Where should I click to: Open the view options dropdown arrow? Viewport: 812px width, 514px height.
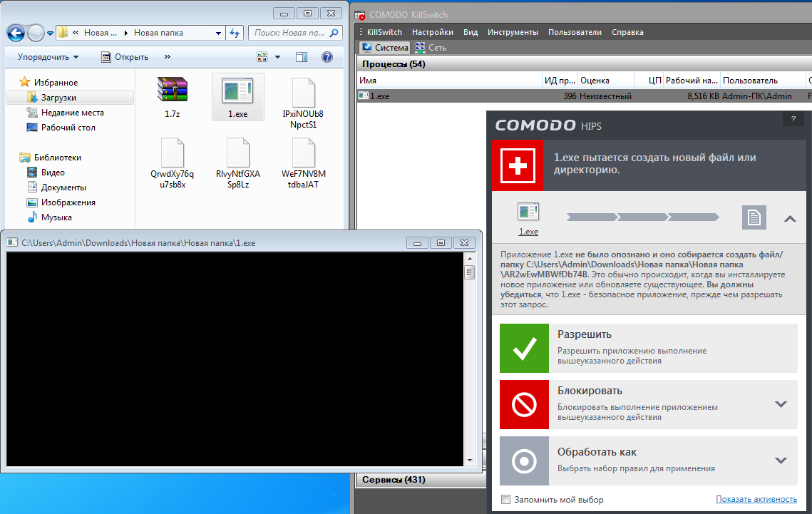point(277,57)
